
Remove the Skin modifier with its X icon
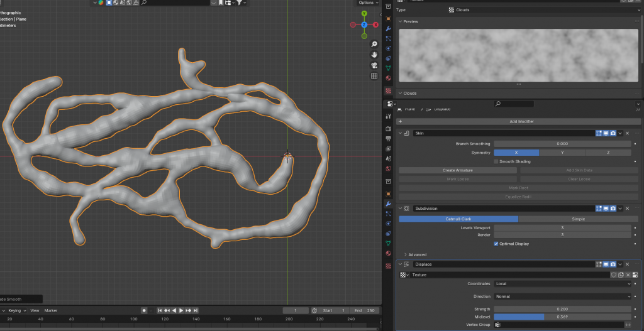(627, 133)
